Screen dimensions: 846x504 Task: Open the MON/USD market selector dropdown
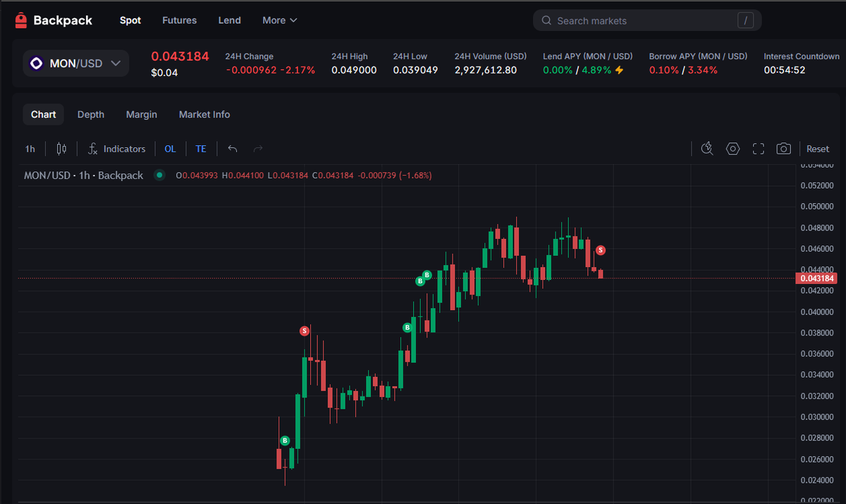[x=76, y=63]
